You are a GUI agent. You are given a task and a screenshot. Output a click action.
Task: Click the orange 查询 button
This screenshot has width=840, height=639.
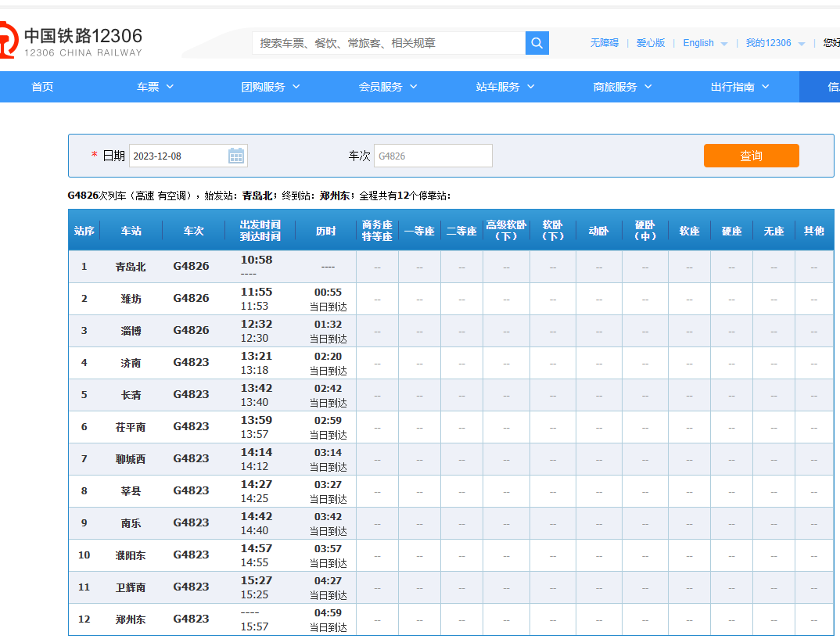pos(751,156)
